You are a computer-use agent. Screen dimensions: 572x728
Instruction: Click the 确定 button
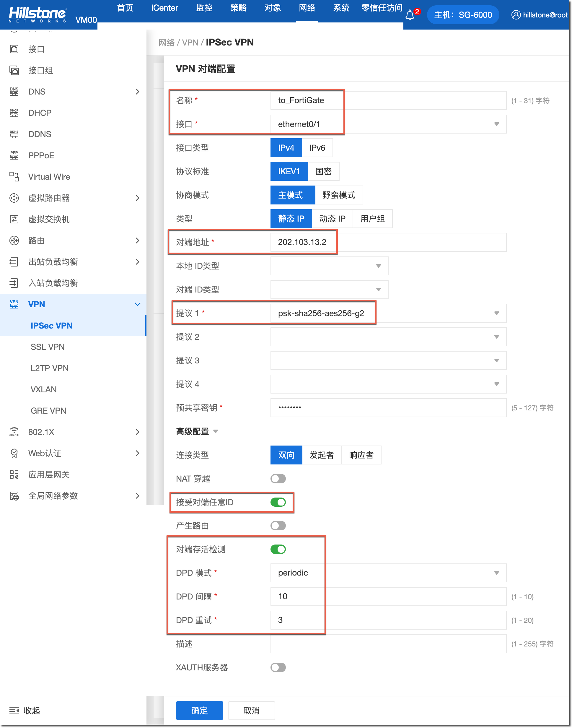[199, 710]
